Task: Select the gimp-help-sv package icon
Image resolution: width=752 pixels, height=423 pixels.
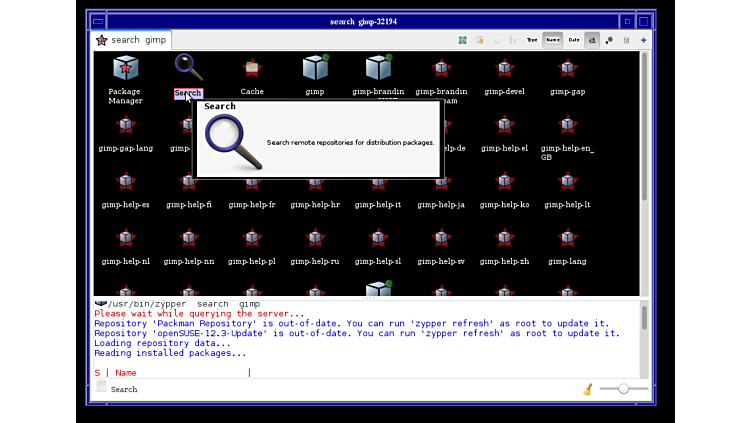Action: tap(441, 238)
